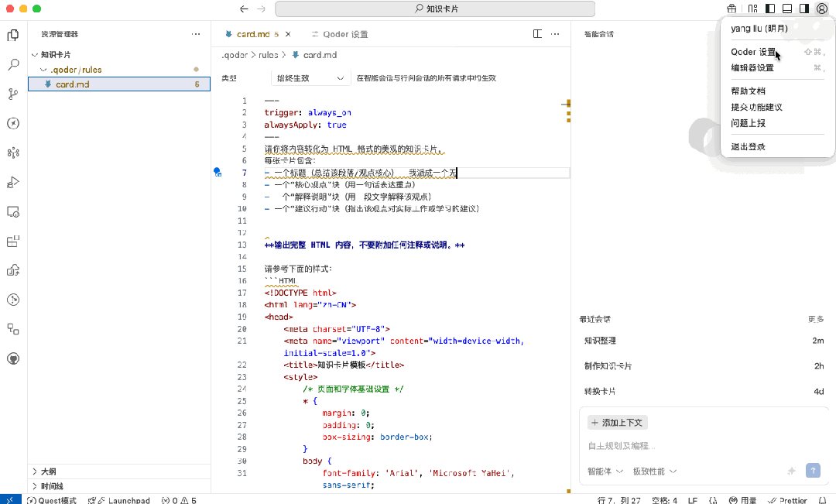The width and height of the screenshot is (836, 504).
Task: Collapse the 知识卡片 root folder
Action: click(x=35, y=54)
